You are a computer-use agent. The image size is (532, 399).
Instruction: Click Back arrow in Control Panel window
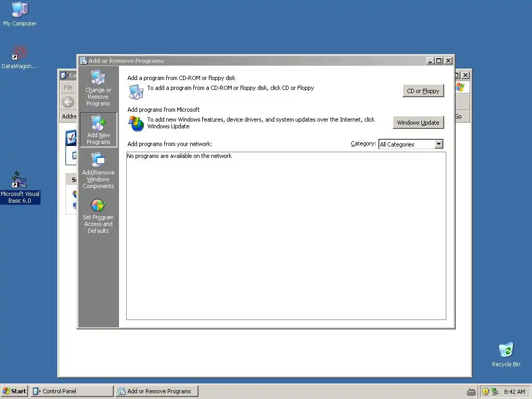point(68,102)
